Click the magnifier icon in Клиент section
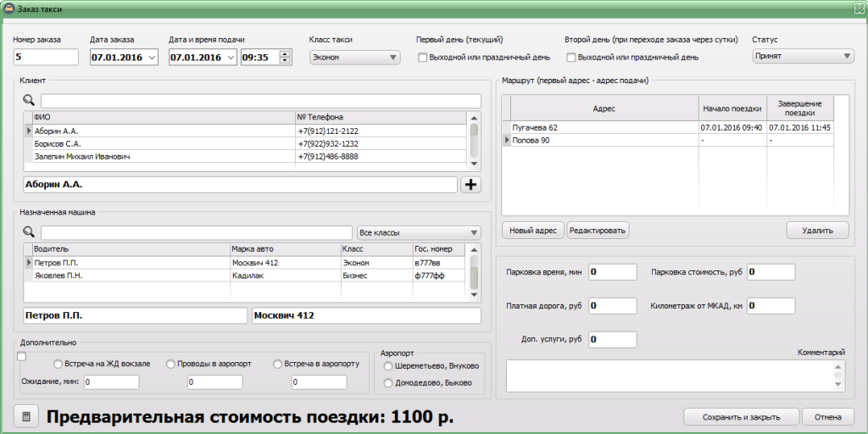This screenshot has height=434, width=868. pos(29,101)
